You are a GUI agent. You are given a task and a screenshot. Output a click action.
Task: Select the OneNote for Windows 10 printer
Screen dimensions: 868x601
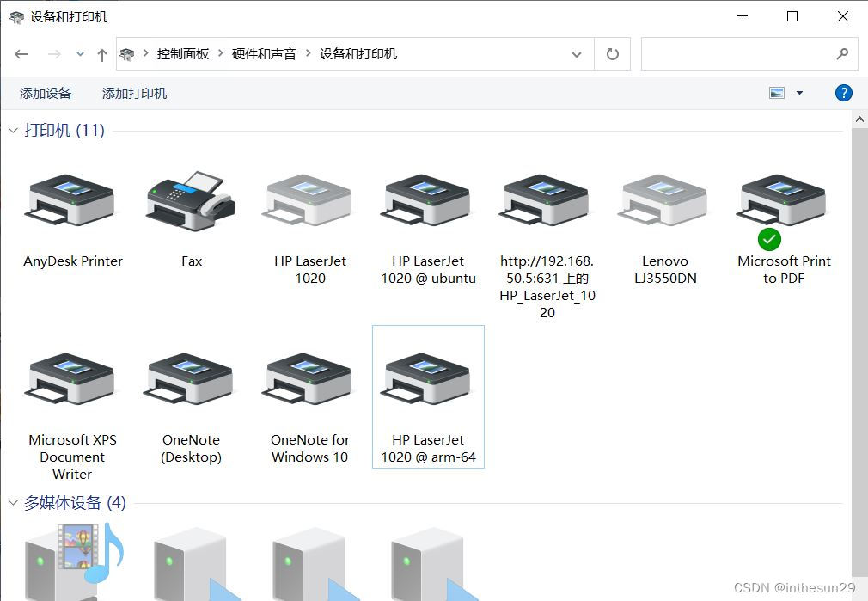click(x=307, y=379)
